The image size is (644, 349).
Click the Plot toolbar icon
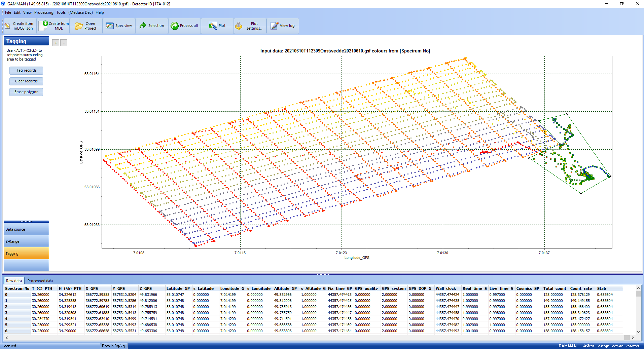(x=213, y=26)
